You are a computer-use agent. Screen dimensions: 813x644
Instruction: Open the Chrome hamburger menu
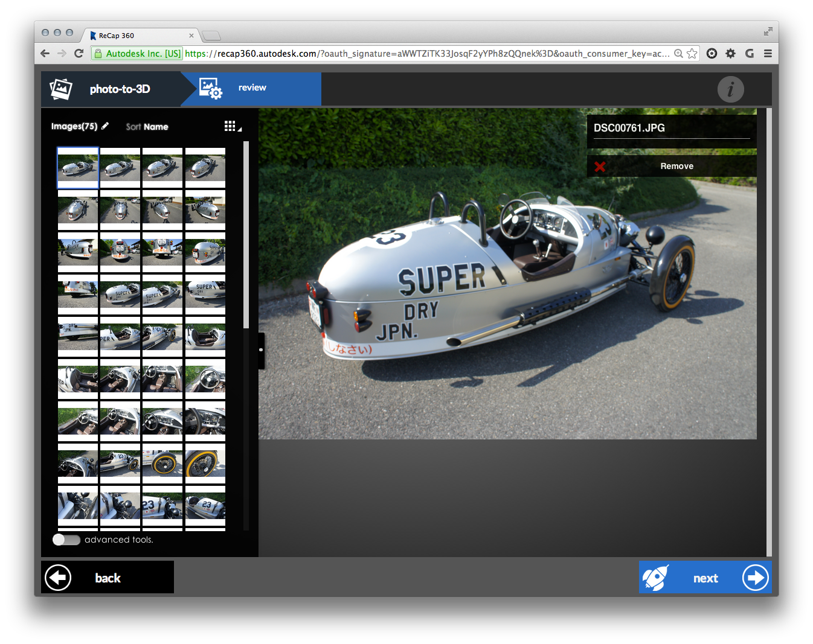click(768, 54)
